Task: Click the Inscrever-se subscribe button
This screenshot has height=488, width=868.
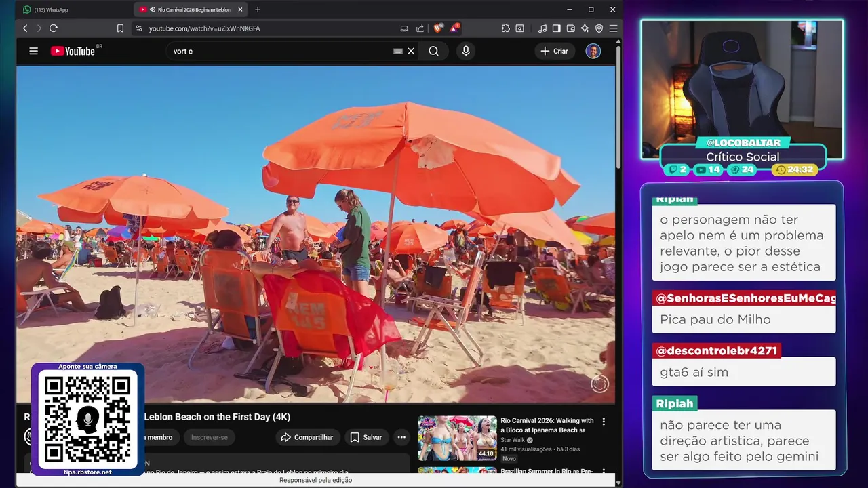Action: (210, 437)
